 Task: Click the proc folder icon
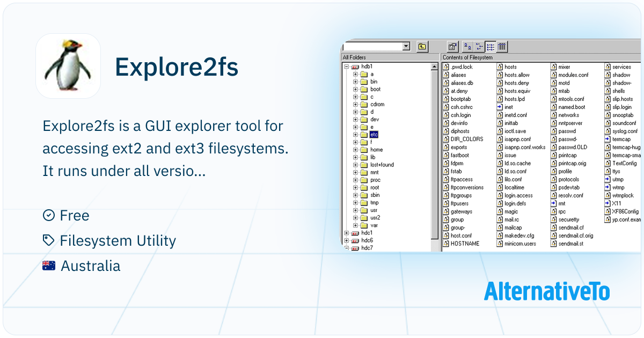point(363,180)
